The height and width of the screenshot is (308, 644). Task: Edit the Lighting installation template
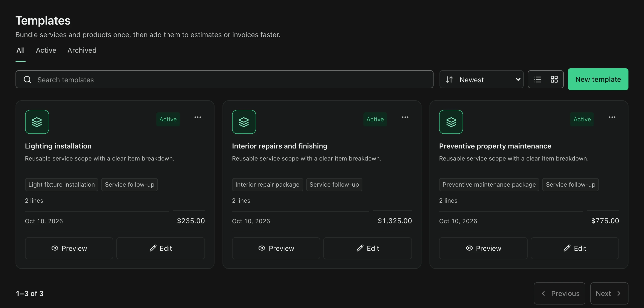click(161, 248)
